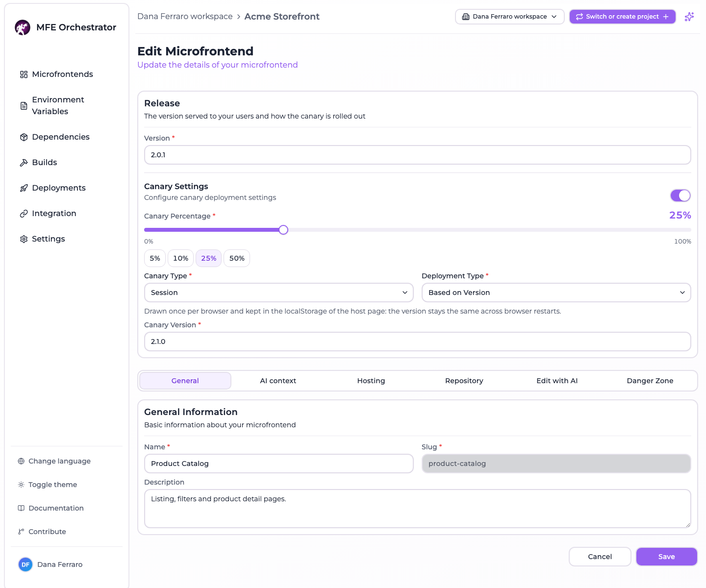Screen dimensions: 706x588
Task: Click the Dependencies package icon
Action: 24,137
